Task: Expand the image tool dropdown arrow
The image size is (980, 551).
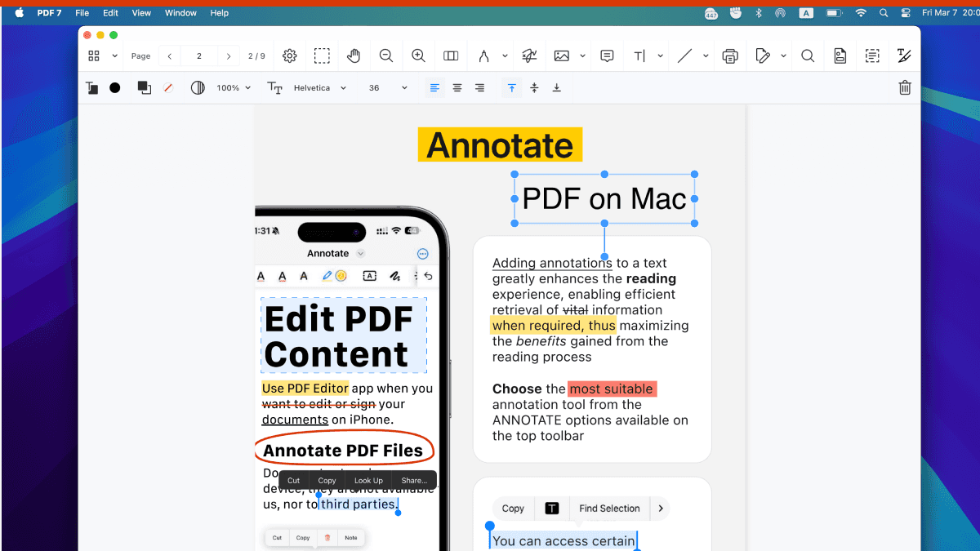Action: tap(582, 56)
